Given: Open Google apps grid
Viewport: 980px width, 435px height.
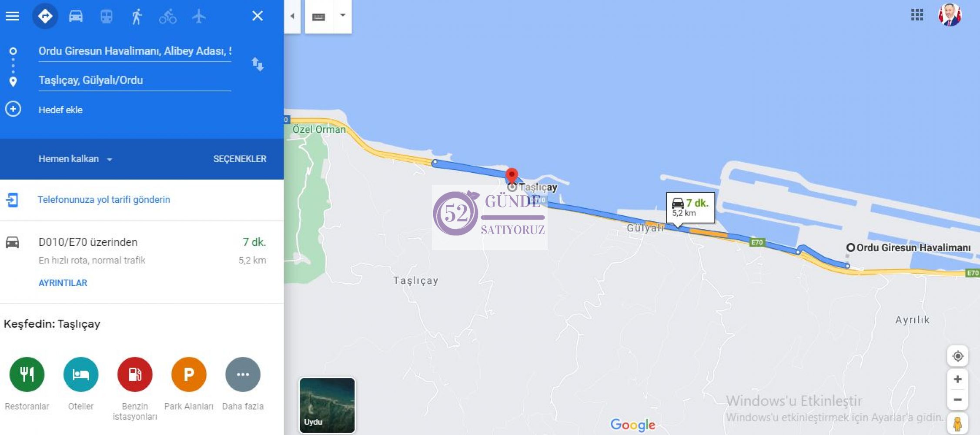Looking at the screenshot, I should pos(917,15).
